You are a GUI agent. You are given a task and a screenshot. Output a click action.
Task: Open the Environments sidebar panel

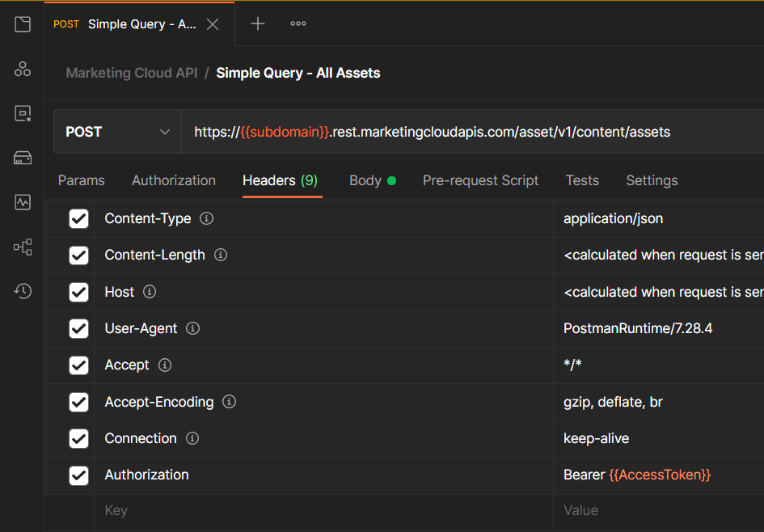(x=22, y=113)
